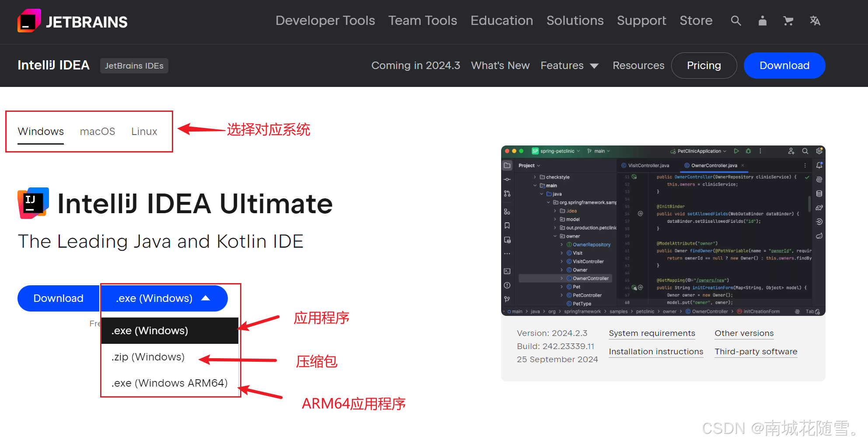Open Third-party software link
The width and height of the screenshot is (868, 443).
[x=756, y=352]
